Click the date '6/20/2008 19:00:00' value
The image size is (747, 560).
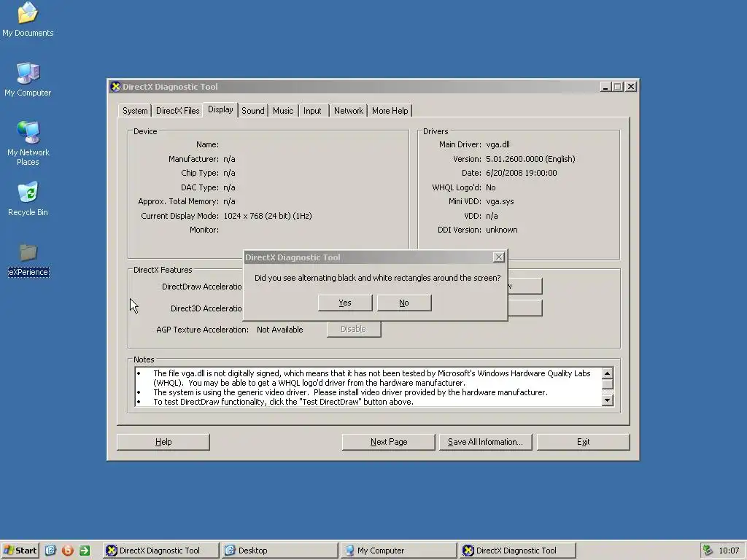(521, 173)
